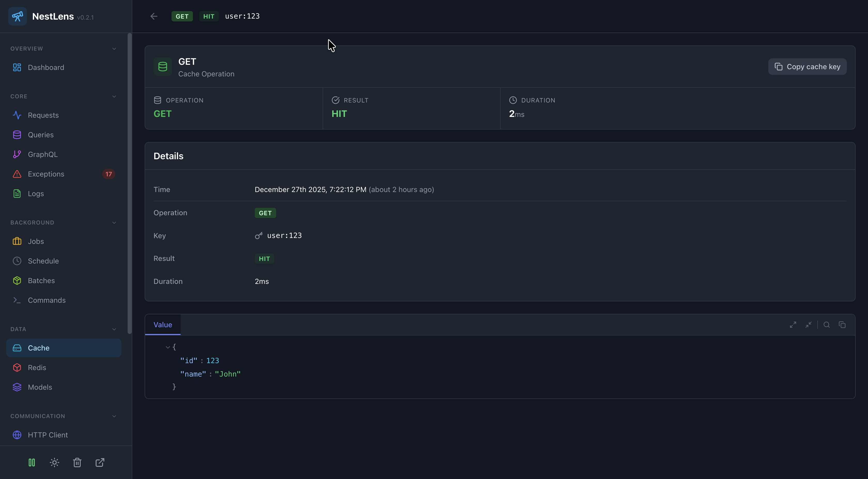Open Exceptions in the sidebar
The height and width of the screenshot is (479, 868).
(x=46, y=174)
